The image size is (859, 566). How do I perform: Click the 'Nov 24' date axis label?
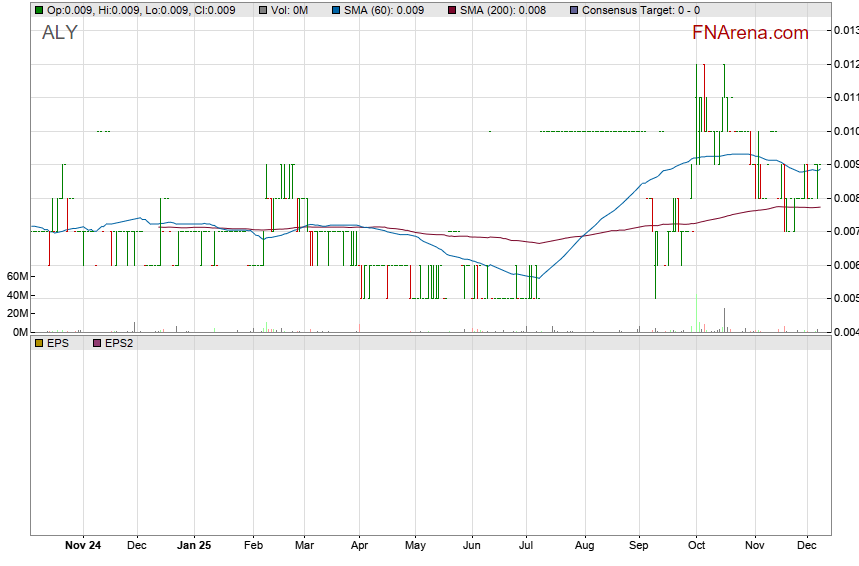(82, 546)
